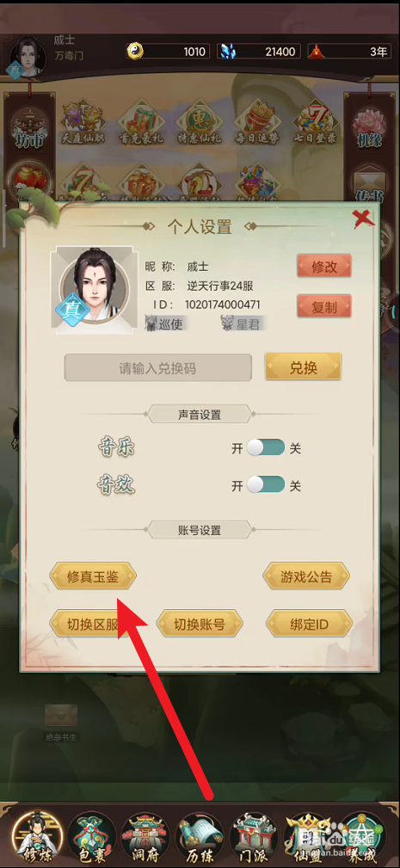400x868 pixels.
Task: Toggle the 音乐 music switch
Action: [266, 448]
